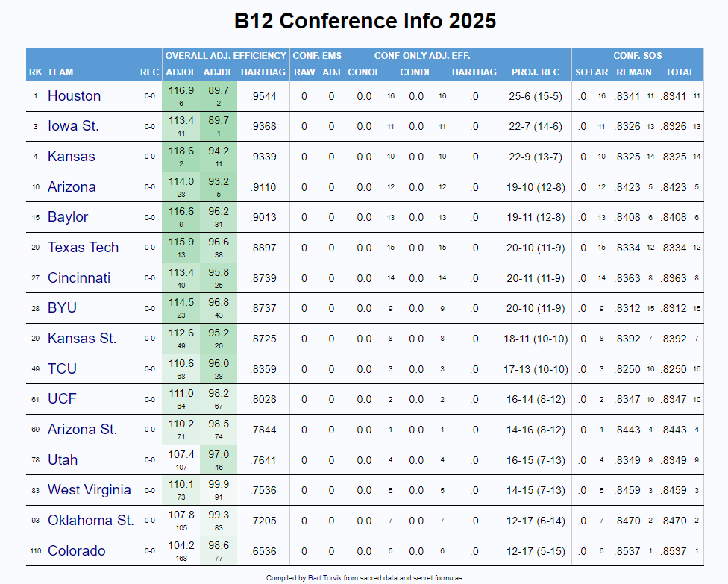Sort by the CONDE column header
This screenshot has width=728, height=584.
coord(416,72)
